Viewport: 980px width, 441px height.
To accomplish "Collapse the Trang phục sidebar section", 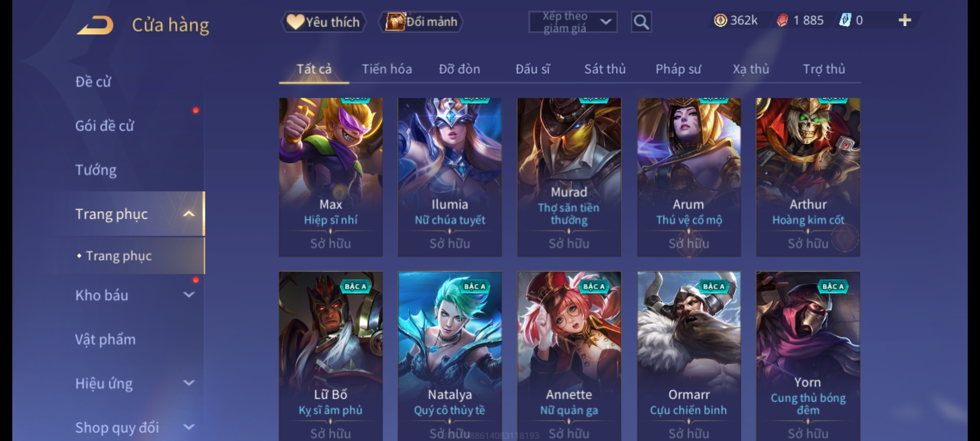I will coord(189,214).
